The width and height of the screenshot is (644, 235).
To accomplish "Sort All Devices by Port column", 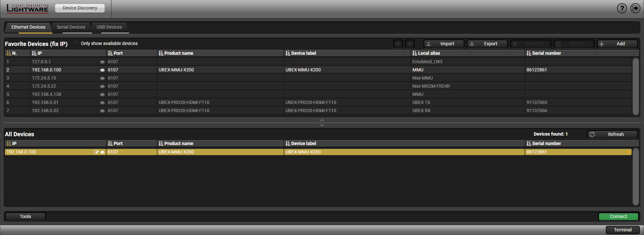I will click(x=131, y=143).
